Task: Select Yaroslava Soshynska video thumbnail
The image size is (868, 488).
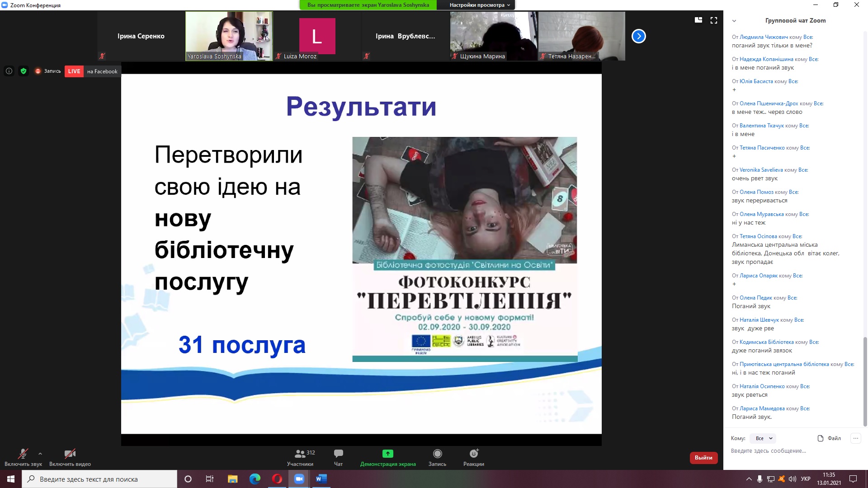Action: pyautogui.click(x=229, y=36)
